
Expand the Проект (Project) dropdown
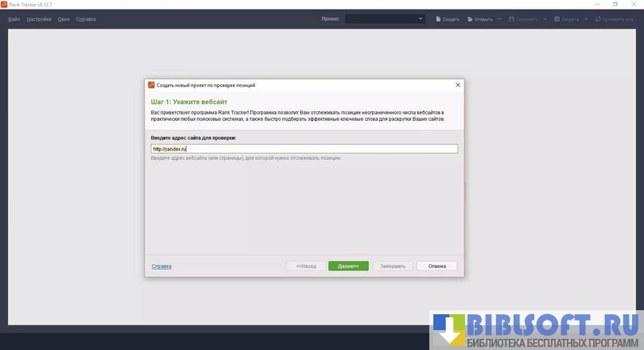[421, 18]
